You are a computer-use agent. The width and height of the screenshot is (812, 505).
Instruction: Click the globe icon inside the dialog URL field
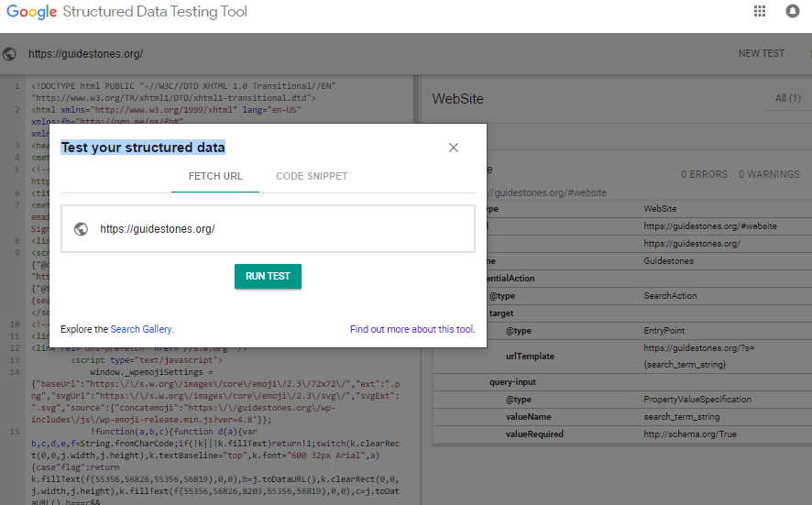81,229
